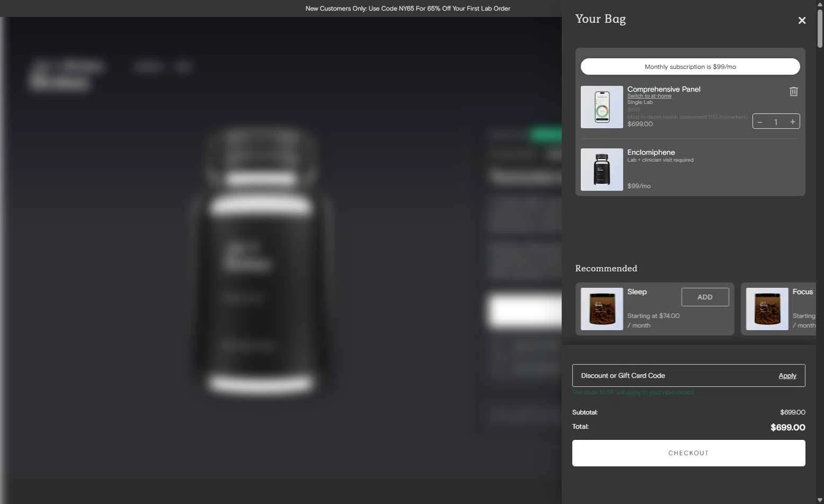Select the Comprehensive Panel title

(x=664, y=89)
